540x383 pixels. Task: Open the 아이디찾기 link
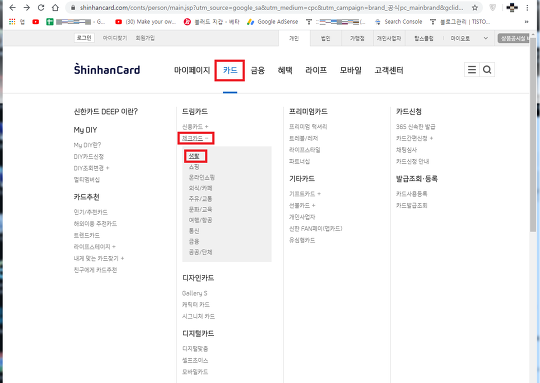click(115, 38)
